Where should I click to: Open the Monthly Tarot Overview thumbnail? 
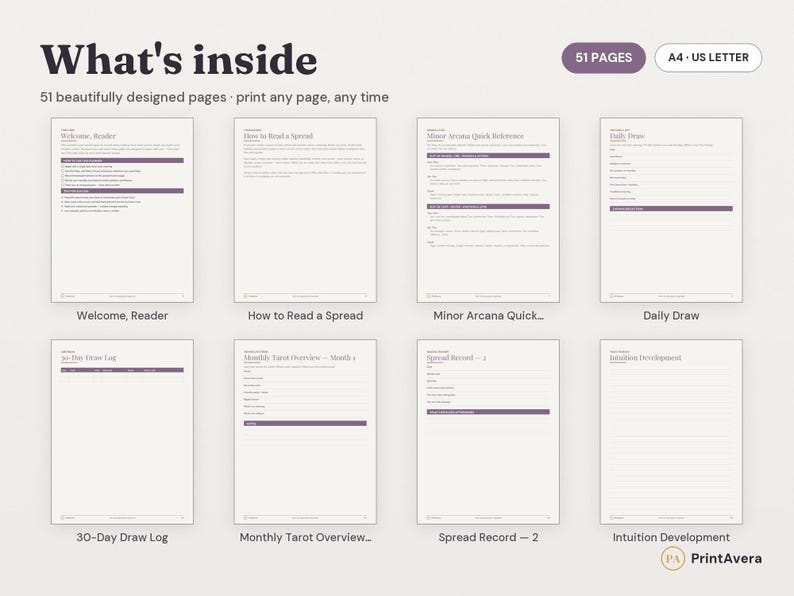305,432
